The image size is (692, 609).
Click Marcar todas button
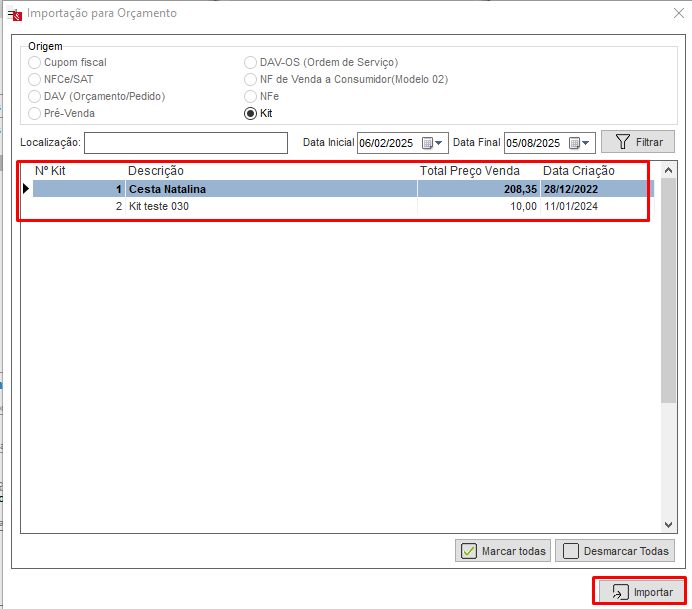pos(503,551)
